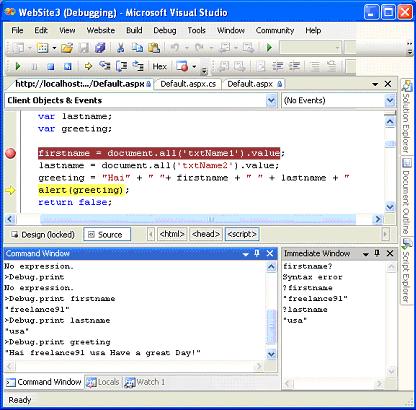Expand the Client Objects & Events dropdown
This screenshot has width=416, height=410.
pyautogui.click(x=271, y=100)
